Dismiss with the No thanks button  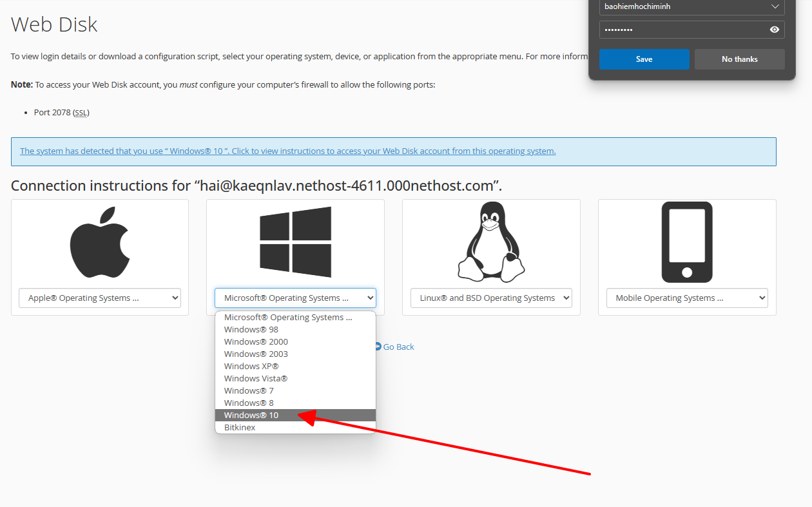[x=739, y=59]
